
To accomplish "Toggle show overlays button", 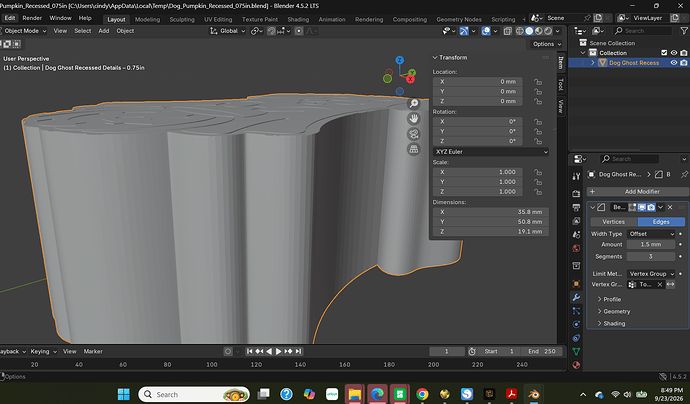I will click(x=486, y=31).
